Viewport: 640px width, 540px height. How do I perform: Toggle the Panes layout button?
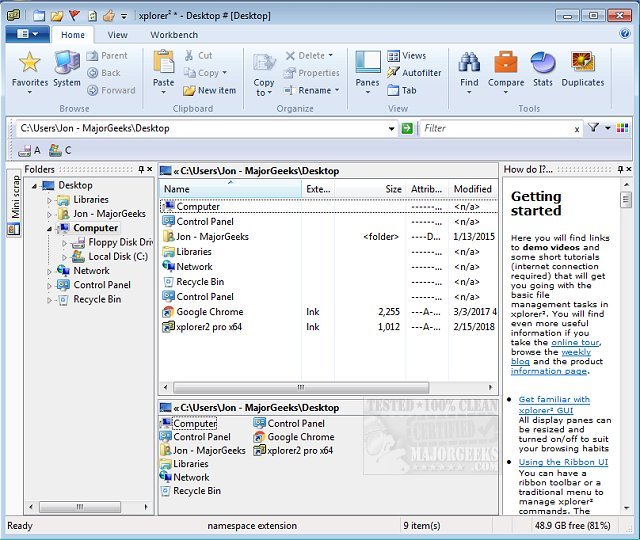point(367,63)
